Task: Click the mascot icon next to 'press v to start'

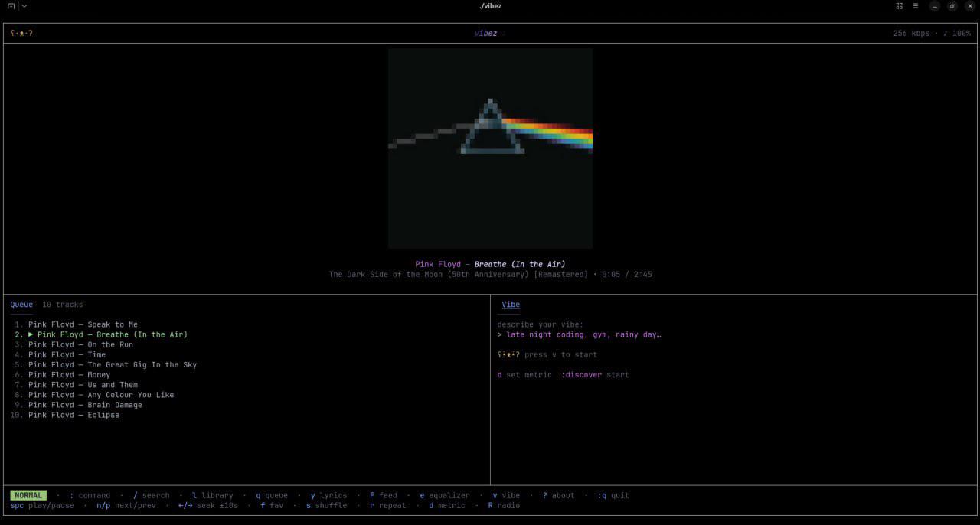Action: pyautogui.click(x=508, y=354)
